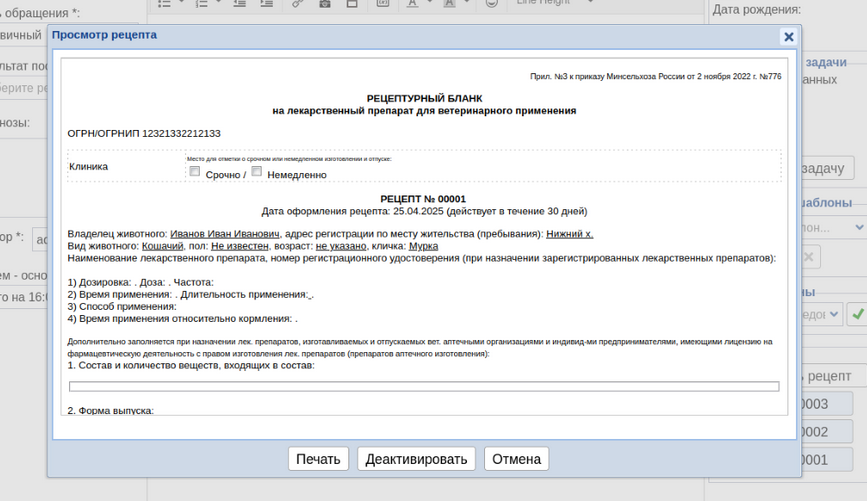Click the green checkmark confirm icon
Screen dimensions: 867x501
[x=856, y=314]
